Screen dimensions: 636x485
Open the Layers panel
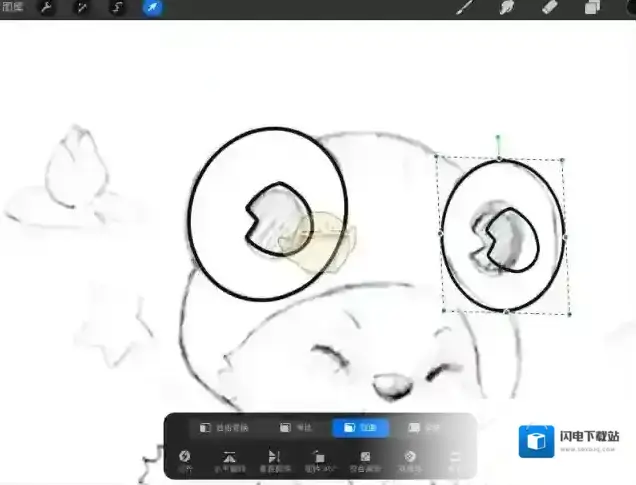(x=591, y=8)
